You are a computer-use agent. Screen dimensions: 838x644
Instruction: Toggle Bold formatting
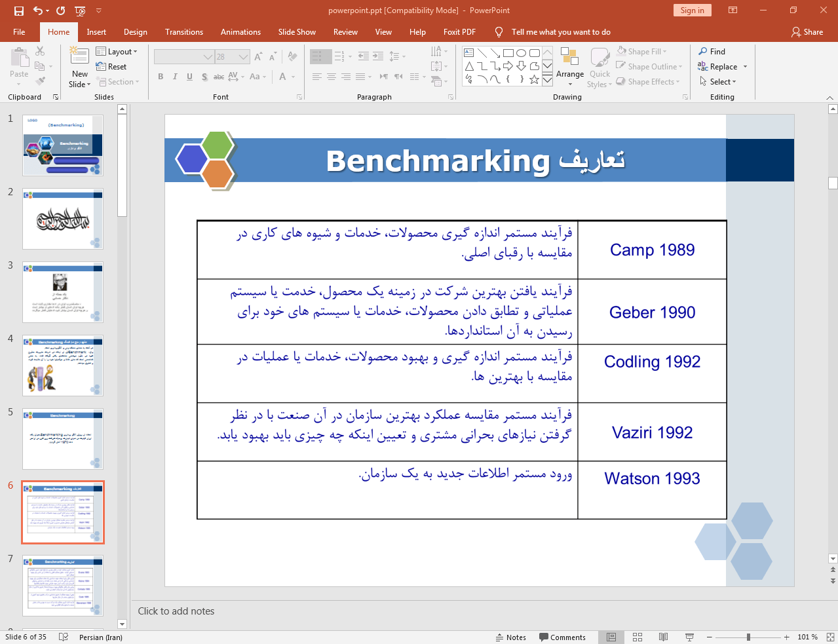[161, 77]
